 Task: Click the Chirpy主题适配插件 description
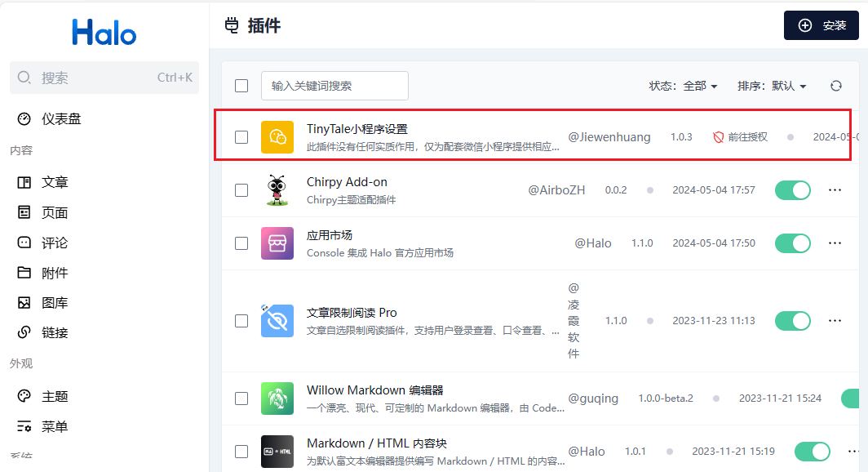[x=351, y=200]
